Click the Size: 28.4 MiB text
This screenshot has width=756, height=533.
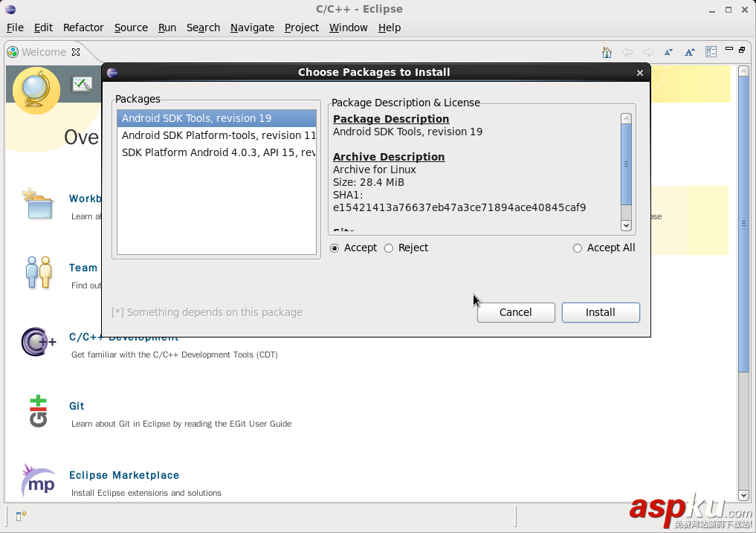coord(369,182)
